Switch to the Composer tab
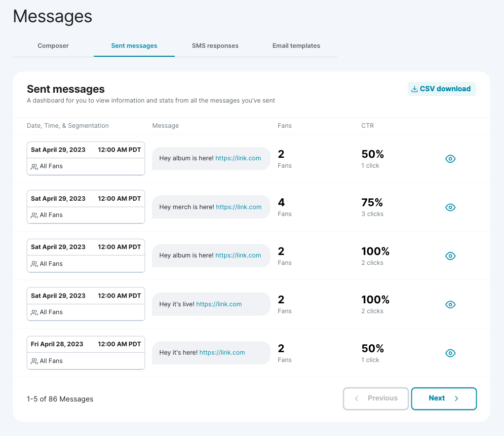Viewport: 504px width, 436px height. 53,46
